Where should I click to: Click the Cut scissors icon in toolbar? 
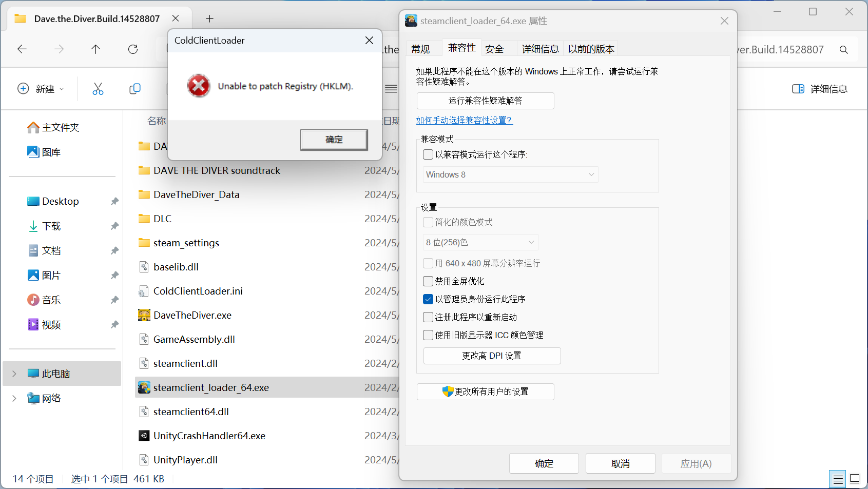(98, 89)
